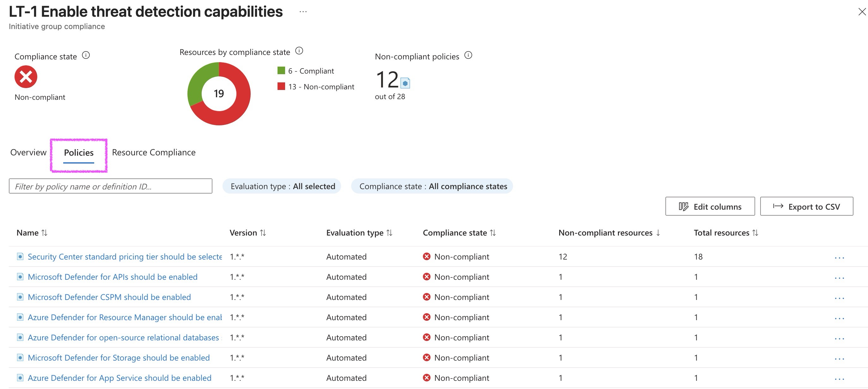
Task: Open Azure Defender for open-source relational databases link
Action: 125,337
